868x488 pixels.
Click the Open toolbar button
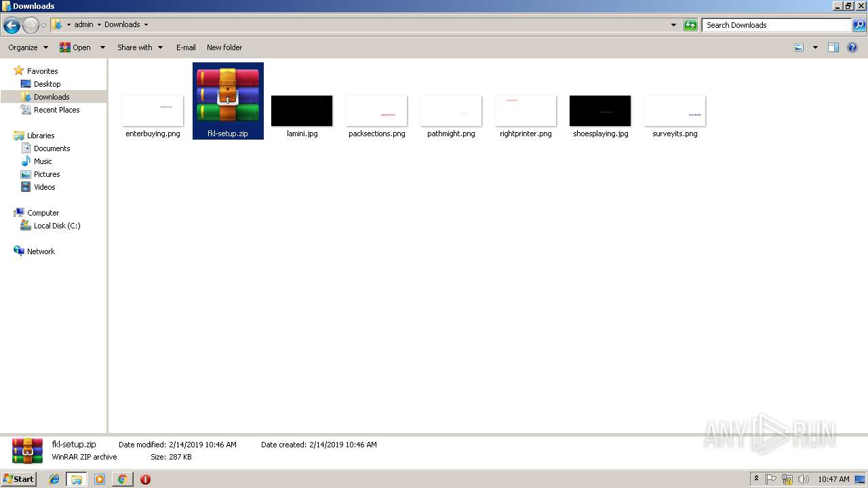(x=75, y=47)
